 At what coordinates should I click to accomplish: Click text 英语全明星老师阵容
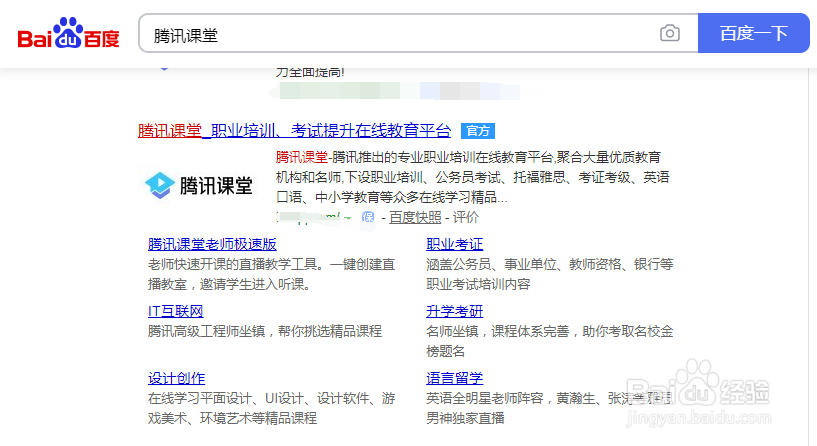485,399
